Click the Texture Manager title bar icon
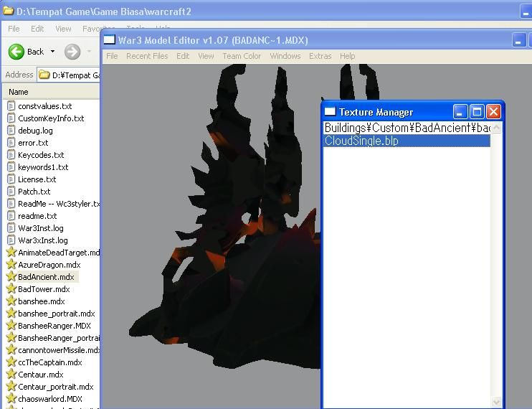This screenshot has height=409, width=532. point(330,111)
